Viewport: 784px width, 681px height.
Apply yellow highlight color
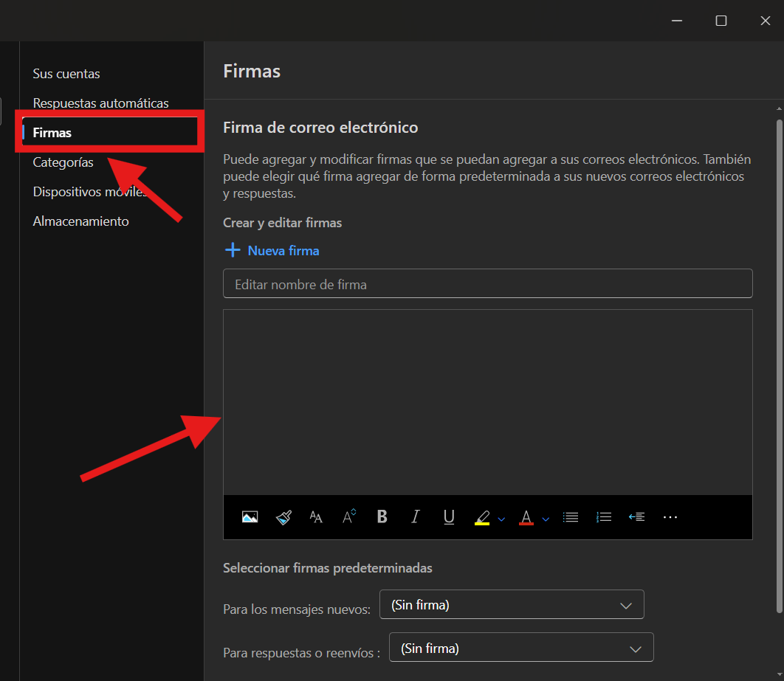point(482,517)
